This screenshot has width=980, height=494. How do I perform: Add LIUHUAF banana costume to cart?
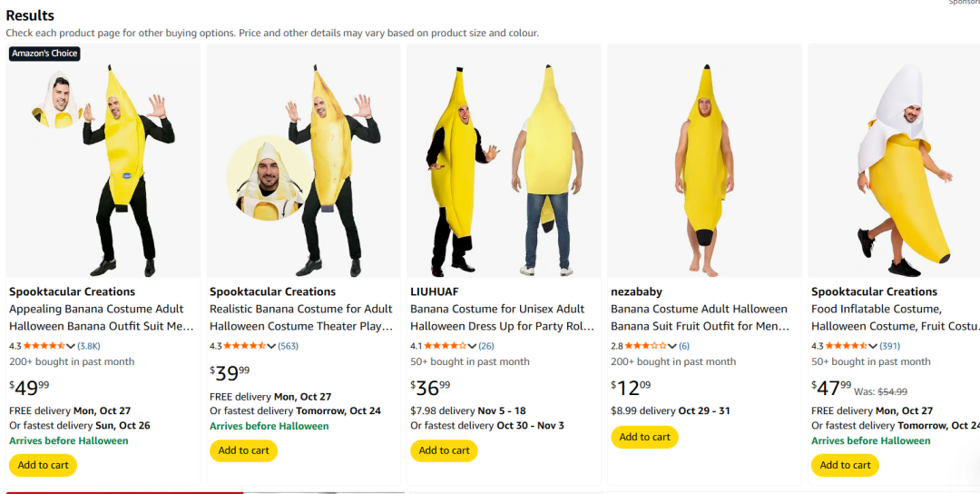[x=444, y=450]
